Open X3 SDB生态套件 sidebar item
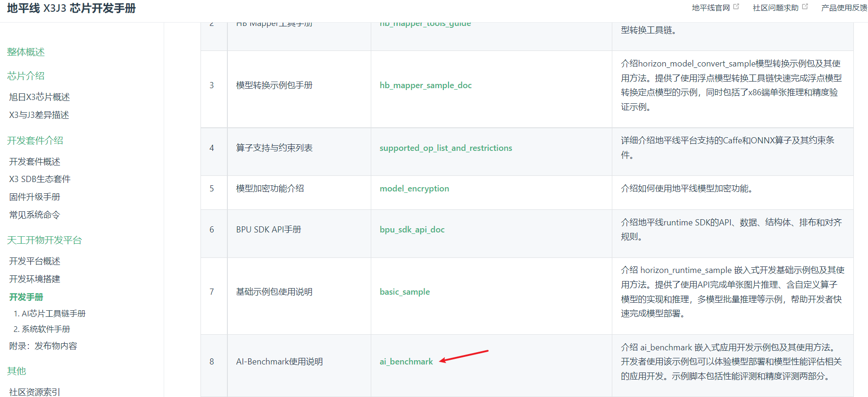Image resolution: width=868 pixels, height=397 pixels. point(40,179)
